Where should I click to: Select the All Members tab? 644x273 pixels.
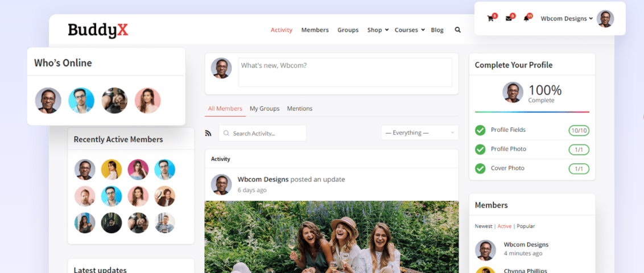coord(225,109)
